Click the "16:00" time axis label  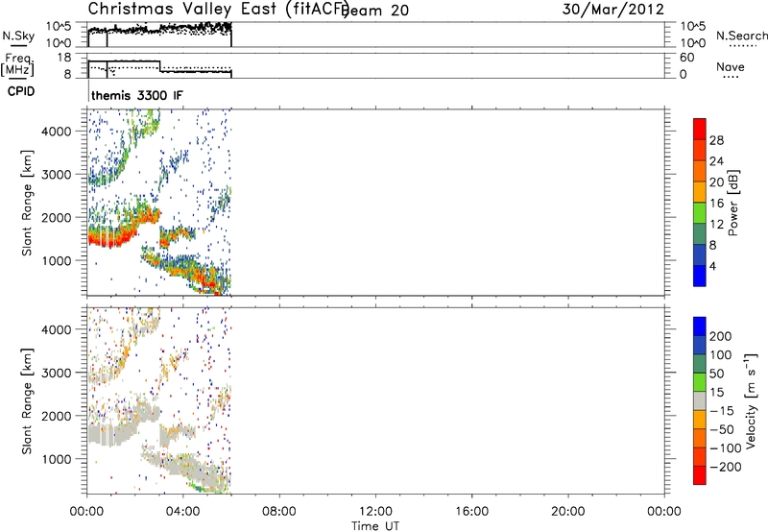click(x=471, y=512)
